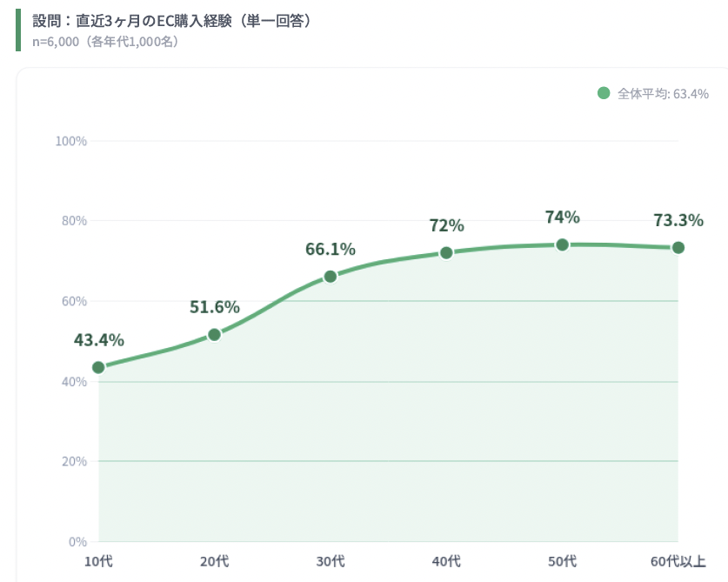Select the n=6,000 sample size subtitle
The width and height of the screenshot is (728, 582).
pos(106,41)
